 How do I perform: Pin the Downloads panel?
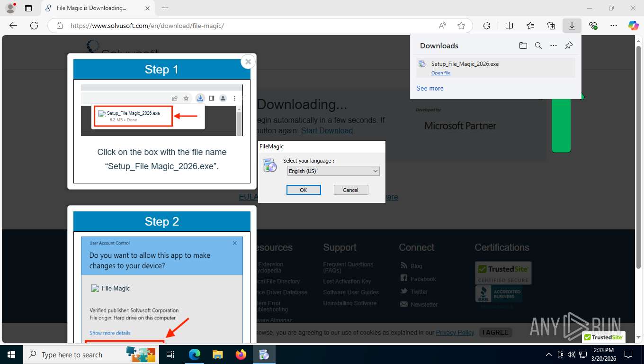coord(569,45)
